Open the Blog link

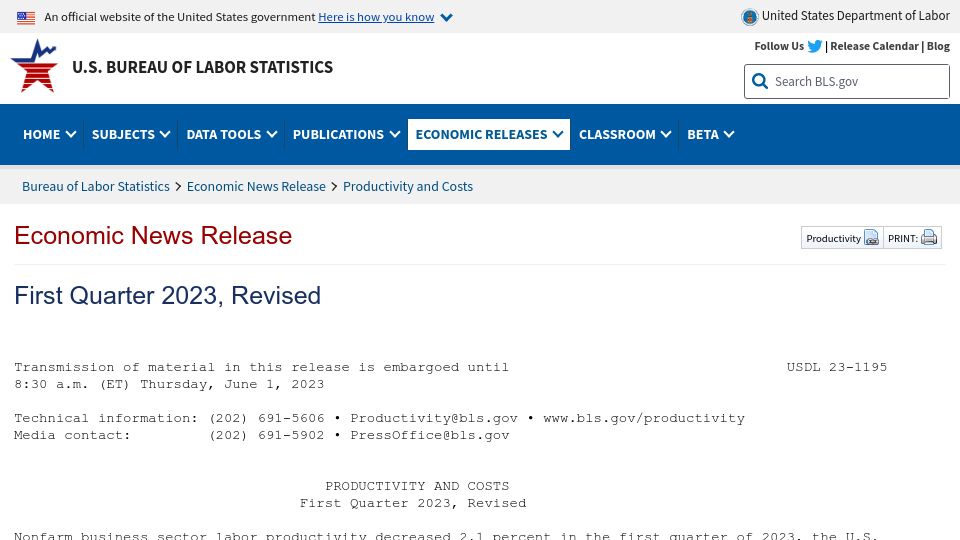click(x=938, y=46)
